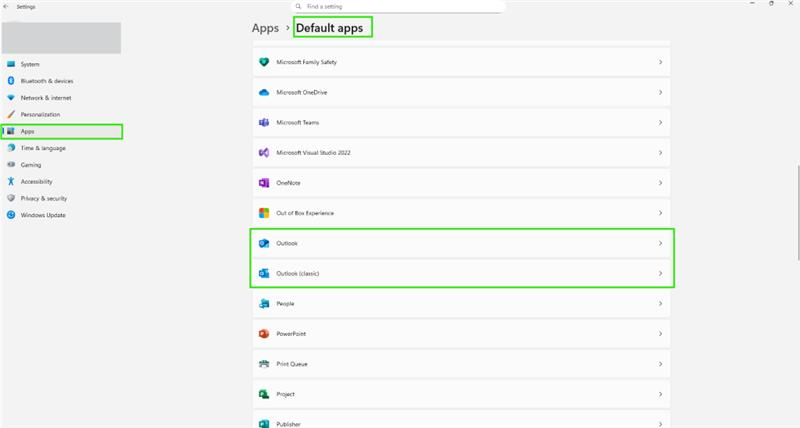Open Bluetooth & devices settings
This screenshot has width=800, height=428.
click(x=62, y=81)
